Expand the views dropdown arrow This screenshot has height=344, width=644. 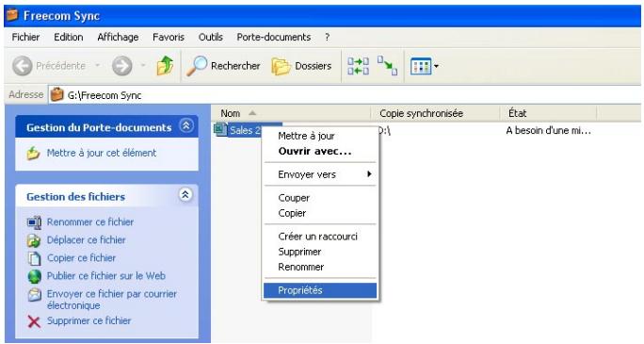pyautogui.click(x=436, y=66)
